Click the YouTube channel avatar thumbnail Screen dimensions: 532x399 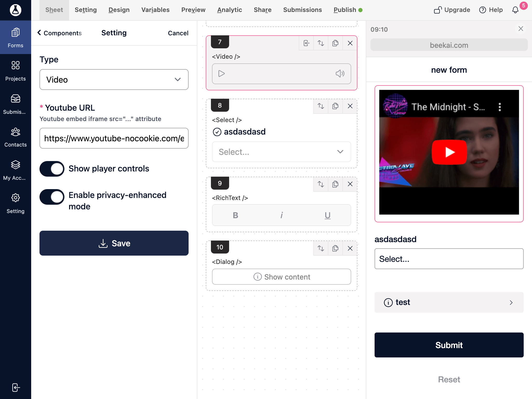(x=395, y=106)
